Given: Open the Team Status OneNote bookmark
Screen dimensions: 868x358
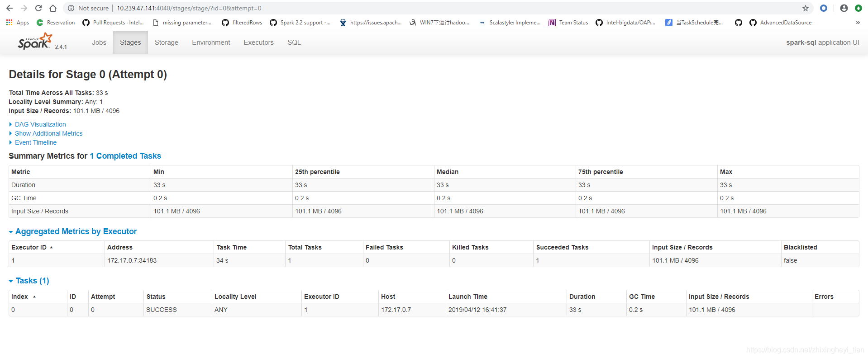Looking at the screenshot, I should (x=568, y=23).
